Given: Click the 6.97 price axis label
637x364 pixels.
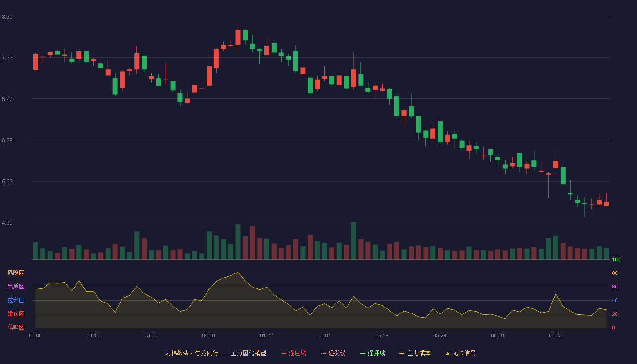Looking at the screenshot, I should point(7,99).
